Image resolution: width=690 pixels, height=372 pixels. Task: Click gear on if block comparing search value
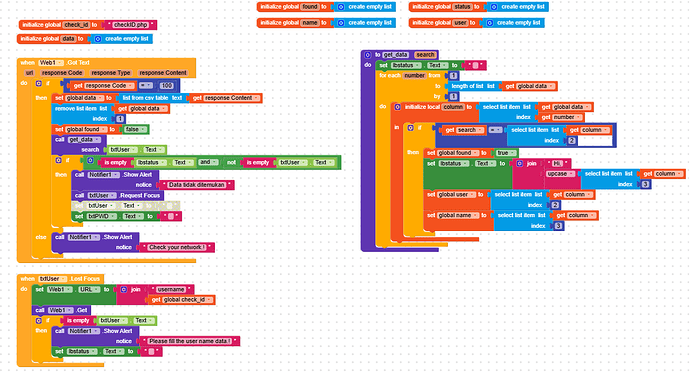[411, 128]
